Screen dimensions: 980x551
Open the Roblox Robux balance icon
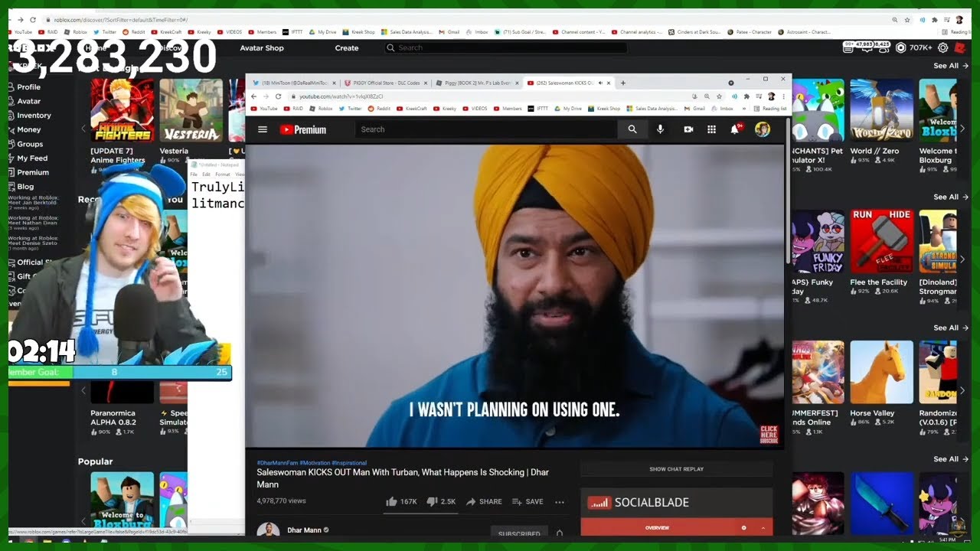[900, 47]
